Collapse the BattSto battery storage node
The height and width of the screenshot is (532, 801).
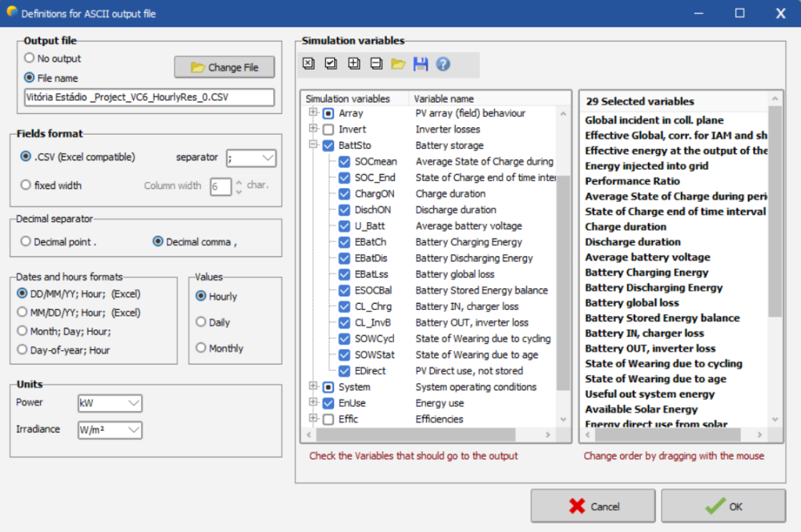coord(313,146)
